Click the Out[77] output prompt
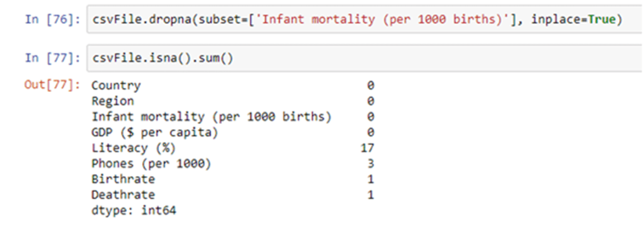The image size is (644, 233). click(52, 85)
